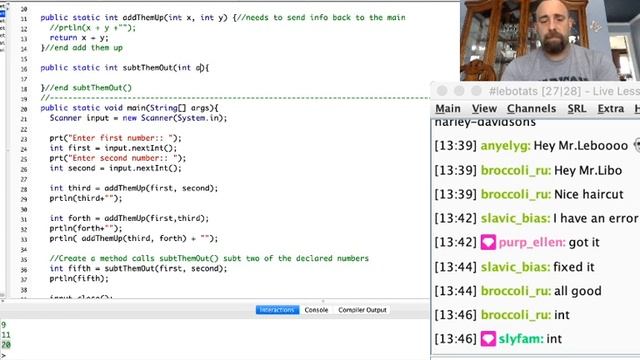Switch to the Compiler Output tab
640x360 pixels.
coord(362,310)
